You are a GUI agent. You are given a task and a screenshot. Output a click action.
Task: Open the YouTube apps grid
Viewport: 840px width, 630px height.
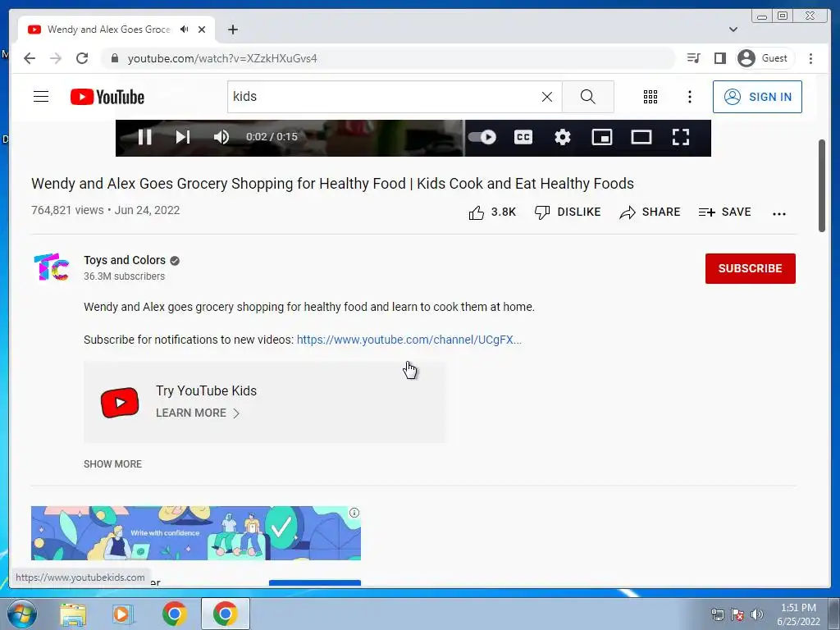point(651,97)
